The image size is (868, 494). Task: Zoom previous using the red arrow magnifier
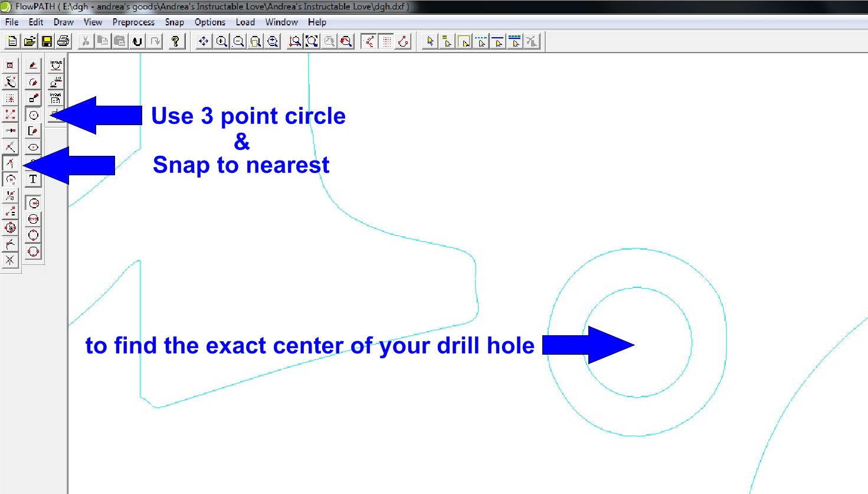346,41
